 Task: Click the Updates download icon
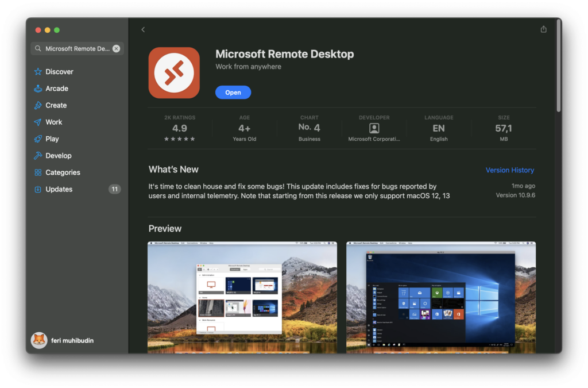pyautogui.click(x=38, y=190)
